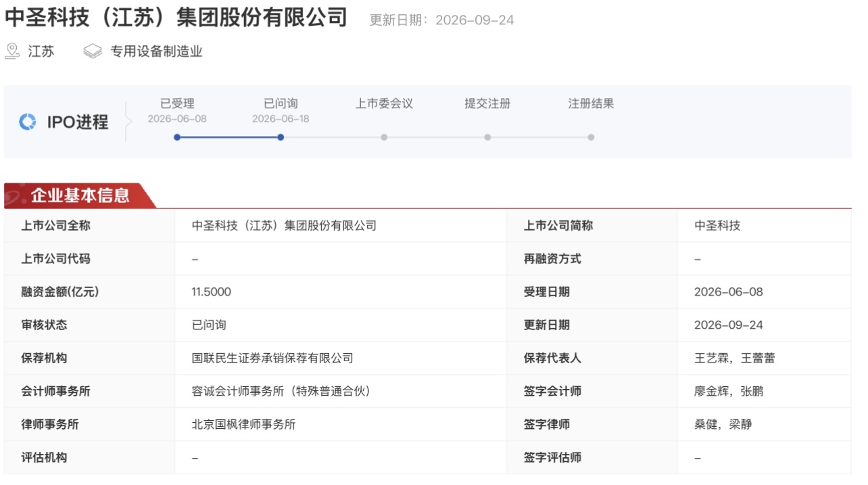Click the 上市委会议 stage label
868x485 pixels.
pos(384,103)
